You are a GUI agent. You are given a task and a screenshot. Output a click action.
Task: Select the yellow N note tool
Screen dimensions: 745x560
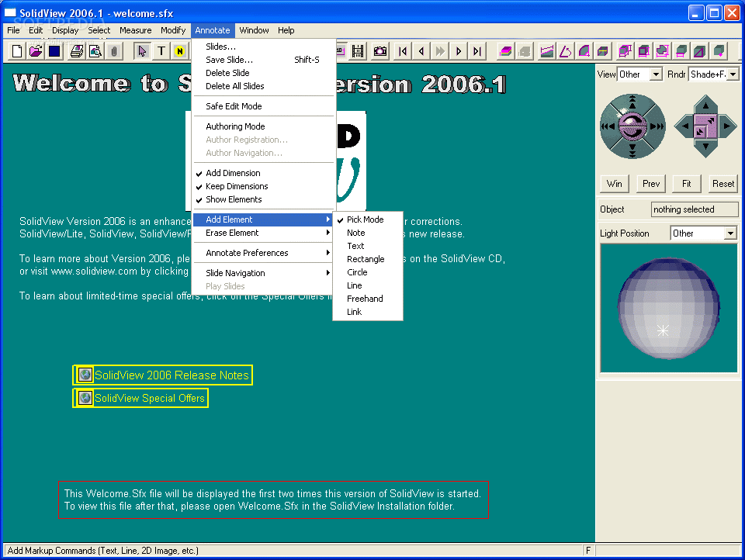point(179,51)
